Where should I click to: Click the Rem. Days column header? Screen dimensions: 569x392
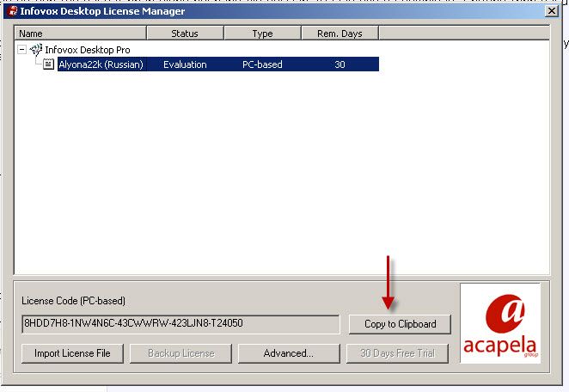click(340, 34)
